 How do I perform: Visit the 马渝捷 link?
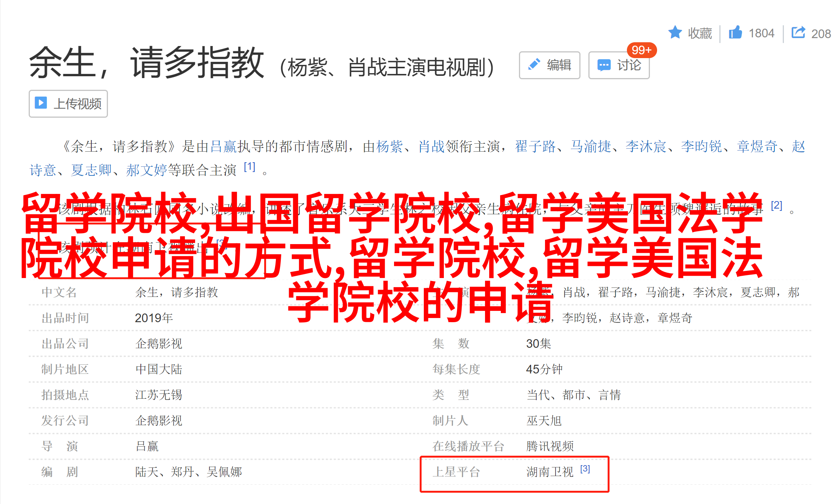(x=591, y=146)
